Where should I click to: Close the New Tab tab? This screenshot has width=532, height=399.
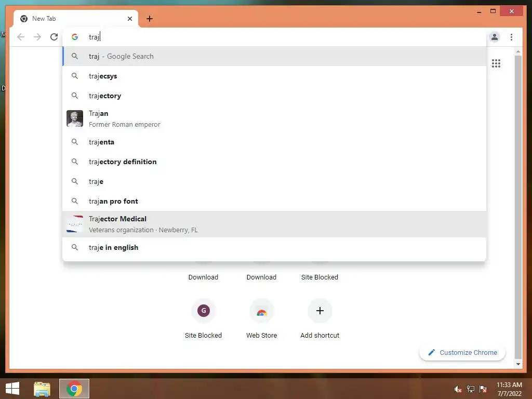pos(129,19)
